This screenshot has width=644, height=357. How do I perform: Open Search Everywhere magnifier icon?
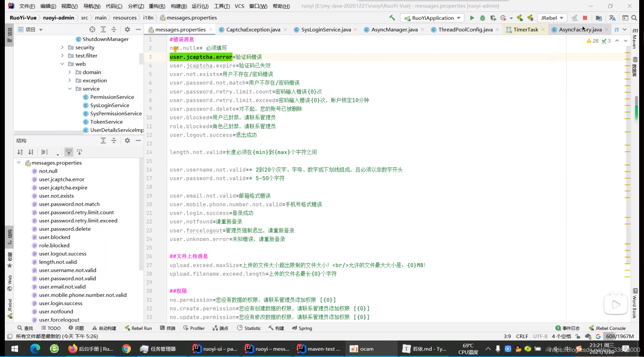pos(634,18)
